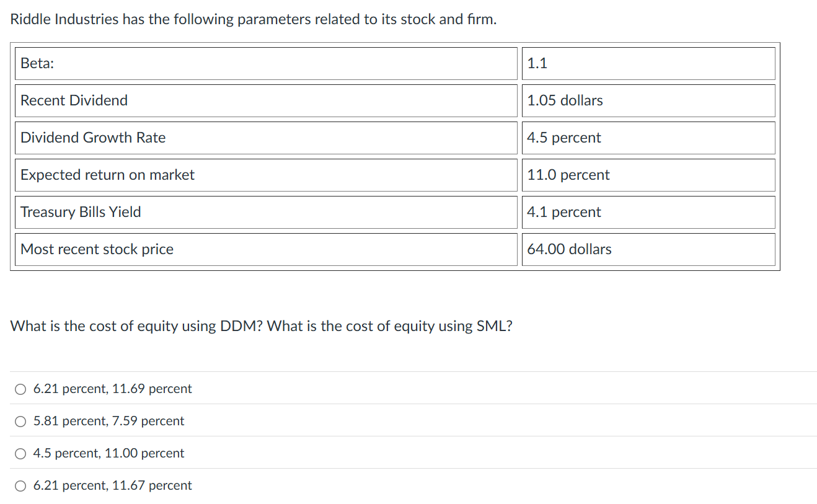Click the '4.1 percent' yield cell

point(648,212)
